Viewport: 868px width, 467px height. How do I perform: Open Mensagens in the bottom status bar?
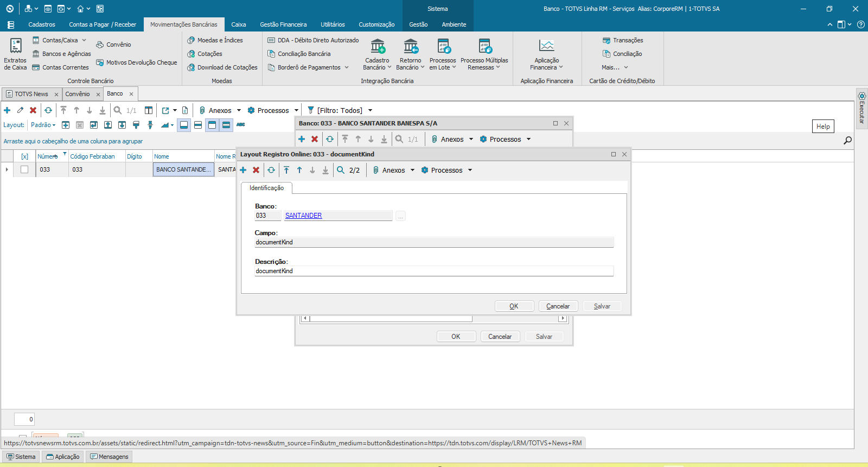(110, 457)
